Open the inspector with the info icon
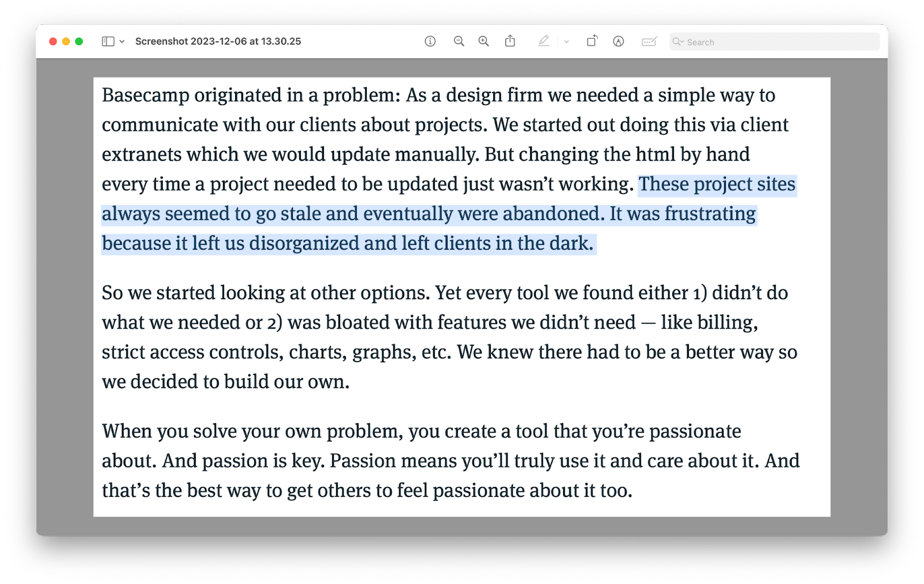Image resolution: width=924 pixels, height=584 pixels. tap(430, 41)
